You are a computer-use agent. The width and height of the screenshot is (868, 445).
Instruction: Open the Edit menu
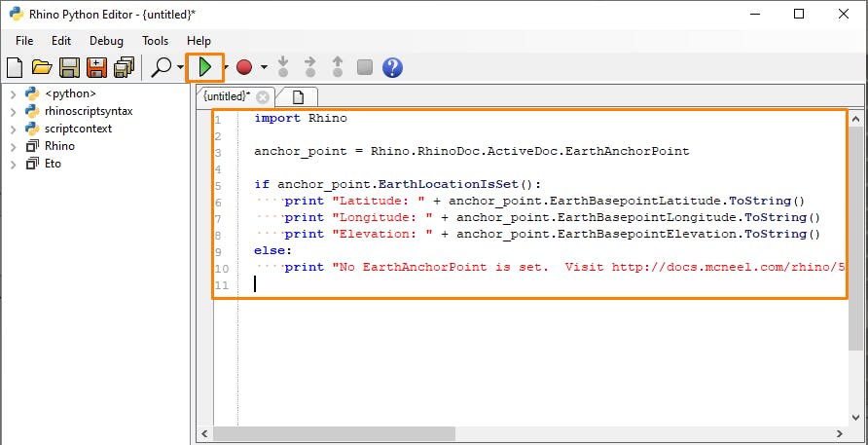tap(61, 41)
